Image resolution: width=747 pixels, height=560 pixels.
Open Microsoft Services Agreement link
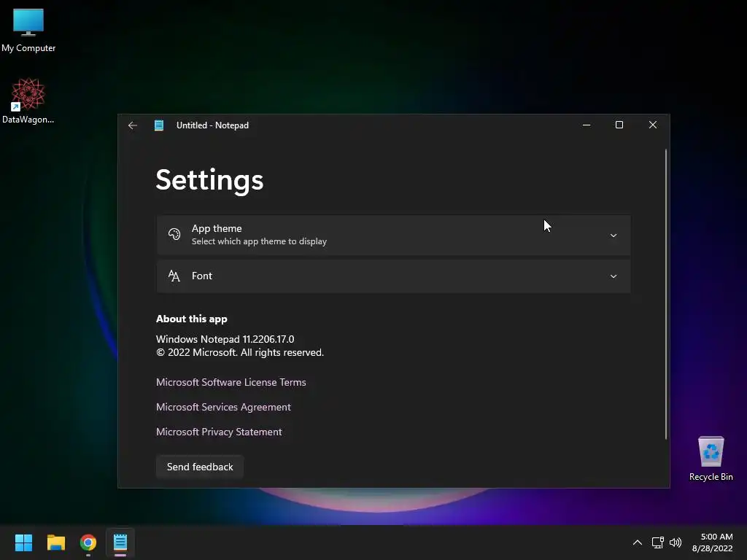(x=223, y=407)
